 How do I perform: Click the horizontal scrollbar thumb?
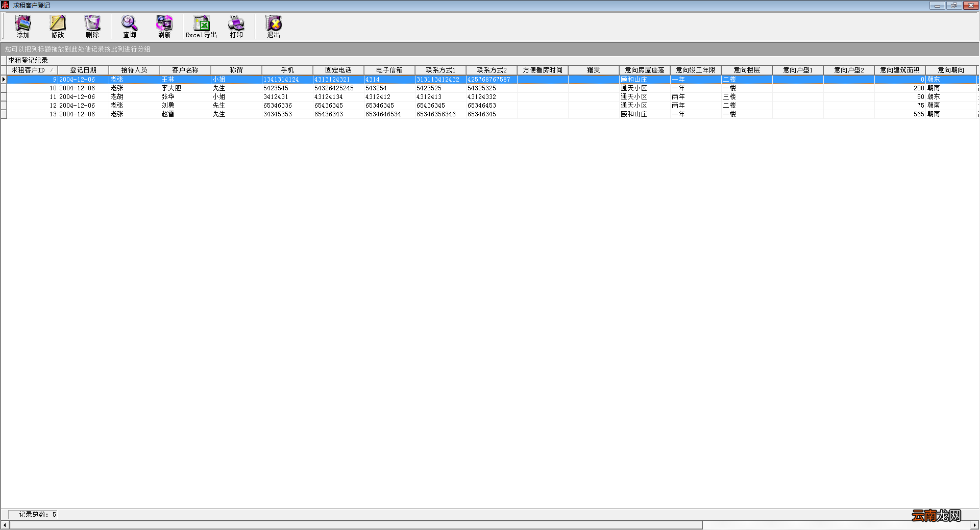(x=355, y=525)
